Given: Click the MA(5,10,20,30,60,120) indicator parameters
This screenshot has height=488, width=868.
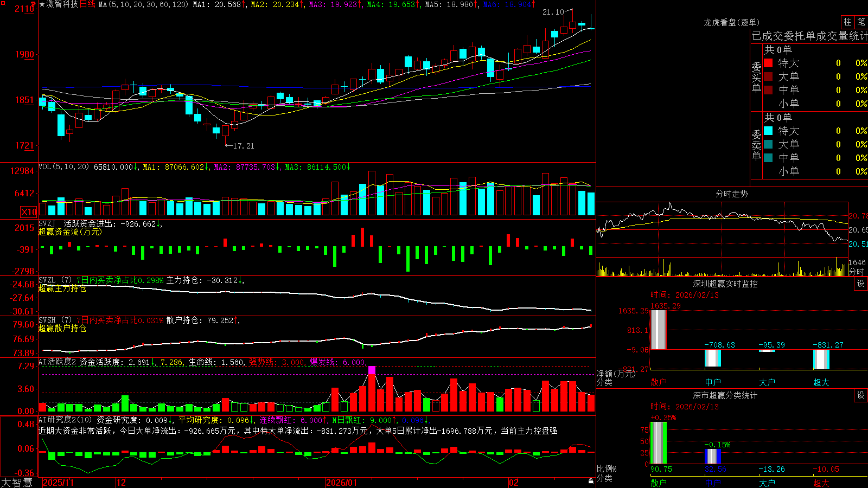Looking at the screenshot, I should [143, 4].
